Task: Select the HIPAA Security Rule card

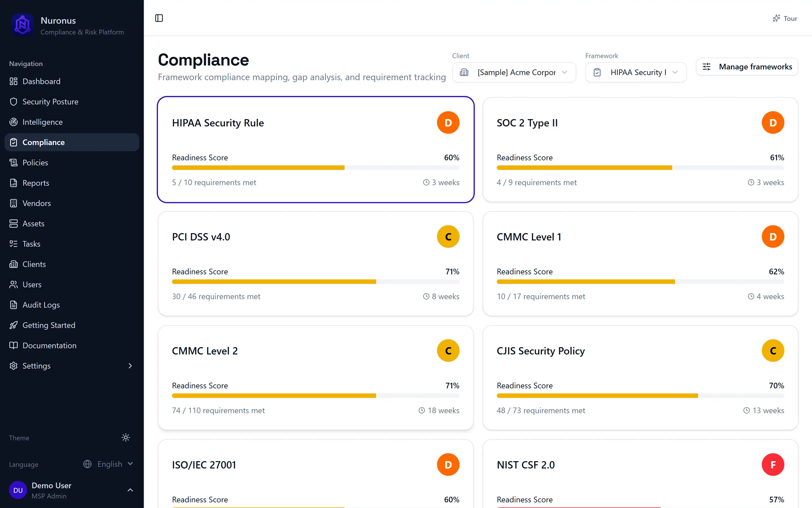Action: tap(315, 150)
